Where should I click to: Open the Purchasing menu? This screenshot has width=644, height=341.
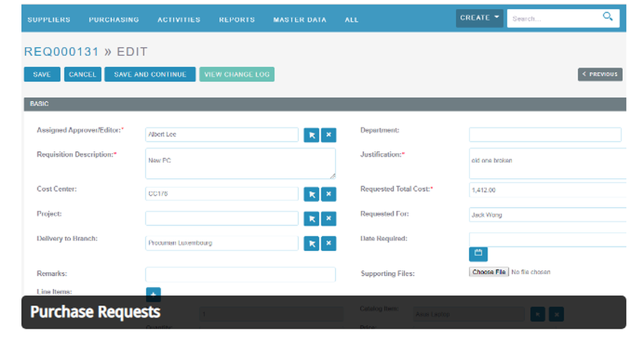pyautogui.click(x=114, y=20)
